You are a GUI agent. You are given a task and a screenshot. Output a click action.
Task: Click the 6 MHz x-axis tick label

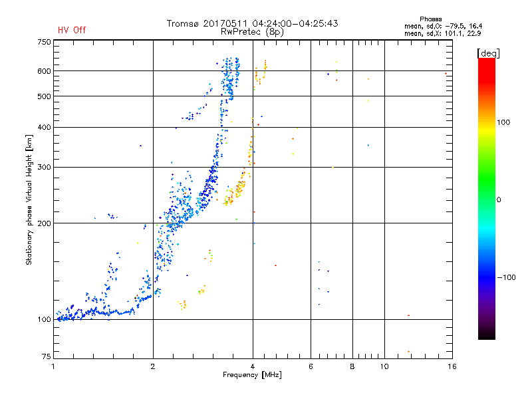pyautogui.click(x=311, y=366)
